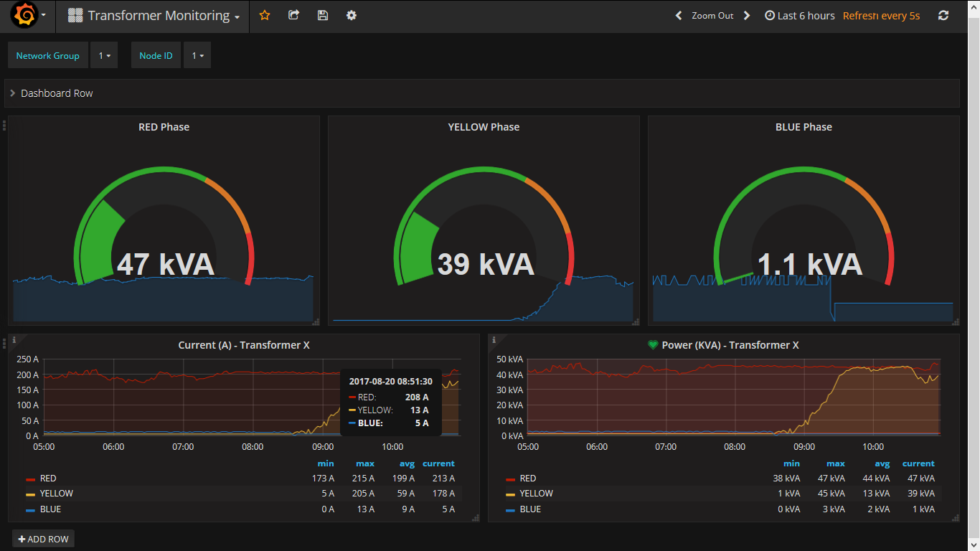Screen dimensions: 980x551
Task: Open YELLOW series color swatch in Current legend
Action: (30, 494)
